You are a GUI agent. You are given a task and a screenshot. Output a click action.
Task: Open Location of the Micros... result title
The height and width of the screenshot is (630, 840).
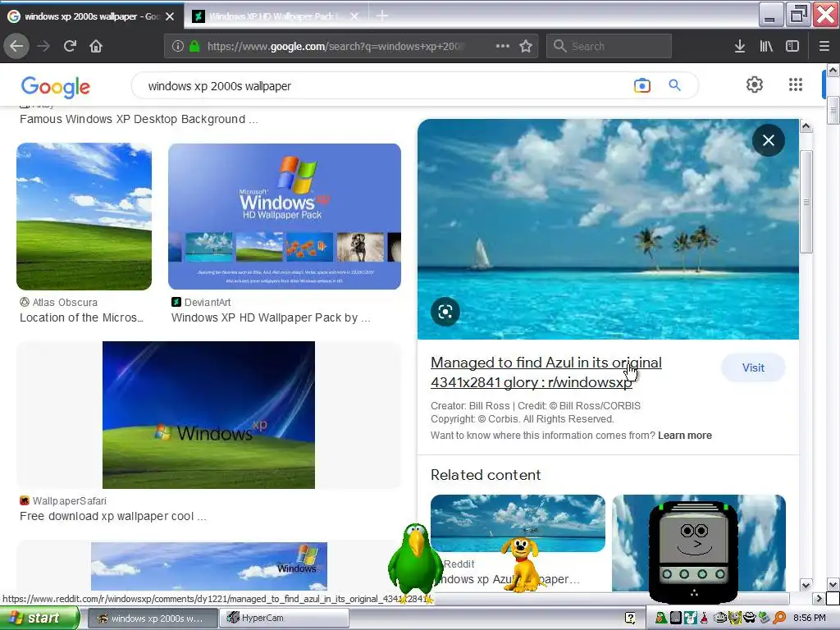pos(81,317)
